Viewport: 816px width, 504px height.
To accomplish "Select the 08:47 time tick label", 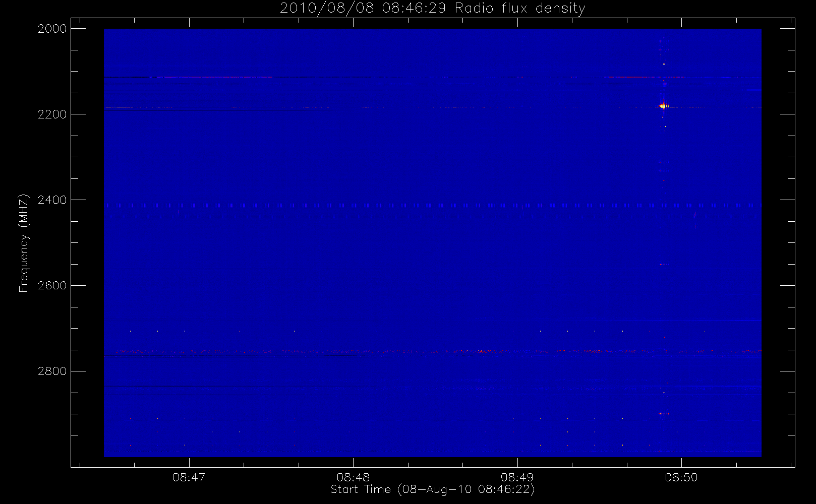I will coord(189,477).
